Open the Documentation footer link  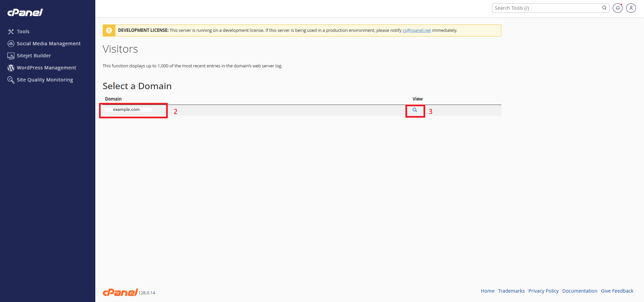580,291
